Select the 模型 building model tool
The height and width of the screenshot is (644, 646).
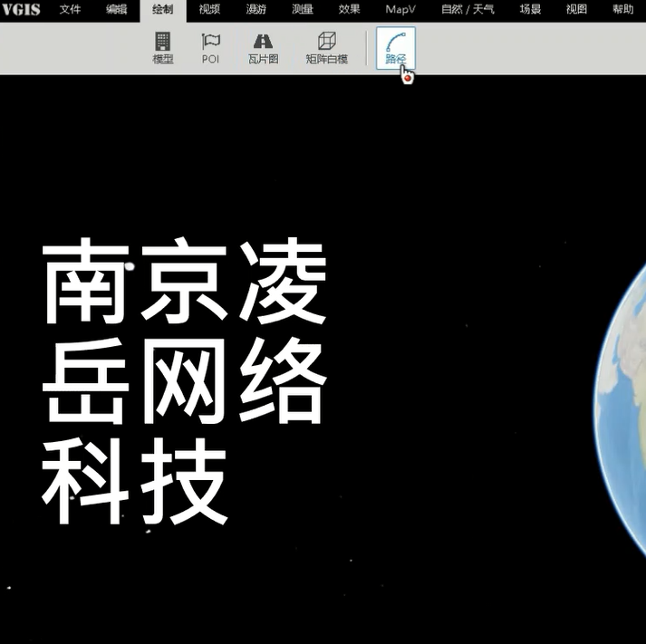coord(163,48)
